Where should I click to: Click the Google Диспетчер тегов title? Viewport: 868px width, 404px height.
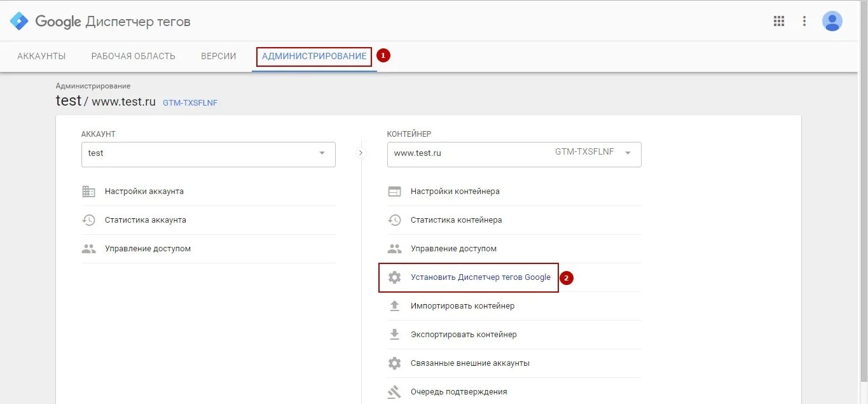point(113,22)
